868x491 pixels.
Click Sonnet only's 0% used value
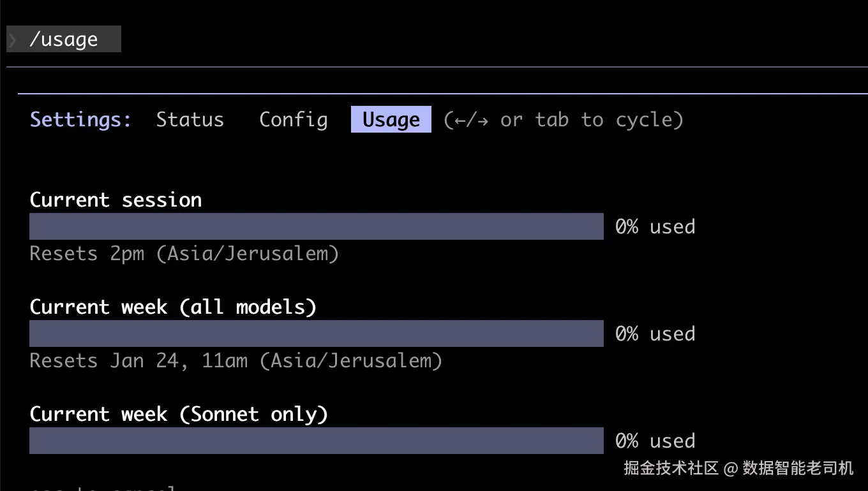pos(655,441)
